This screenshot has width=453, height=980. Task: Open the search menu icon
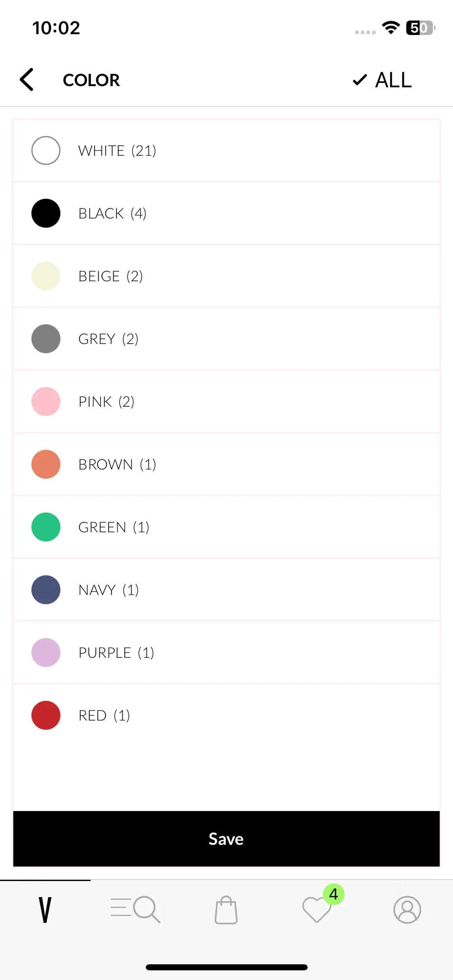coord(135,910)
